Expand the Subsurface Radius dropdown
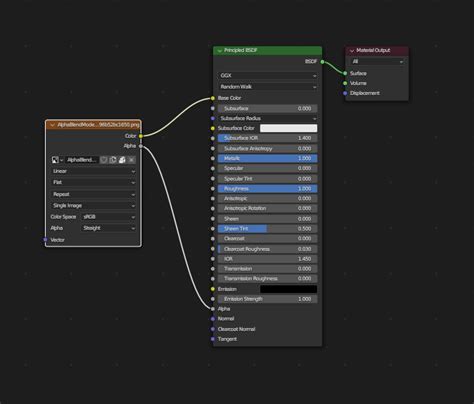The height and width of the screenshot is (404, 474). tap(268, 118)
